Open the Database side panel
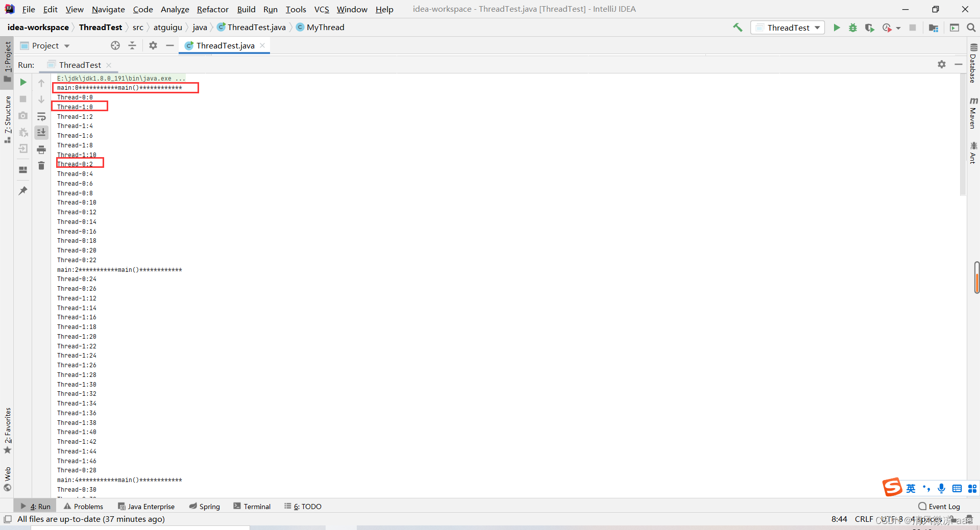 973,63
